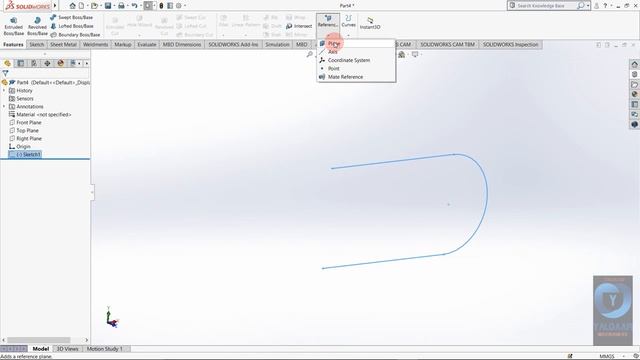640x360 pixels.
Task: Choose Plane from Reference Geometry menu
Action: click(x=356, y=43)
